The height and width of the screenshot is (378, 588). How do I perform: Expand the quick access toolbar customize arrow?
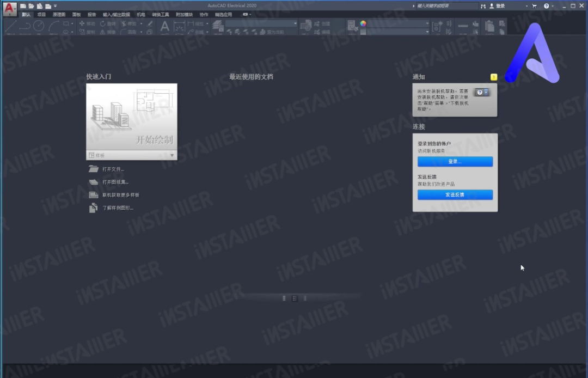[x=56, y=6]
